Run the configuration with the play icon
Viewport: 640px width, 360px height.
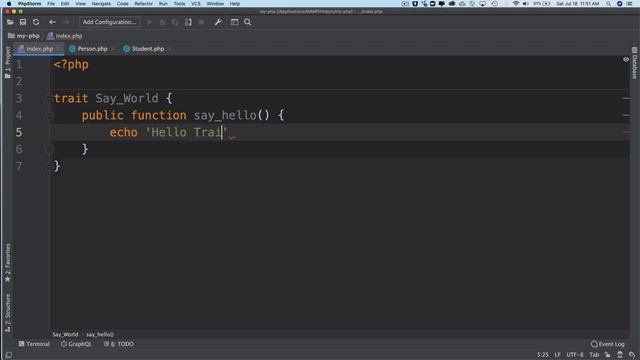point(149,22)
